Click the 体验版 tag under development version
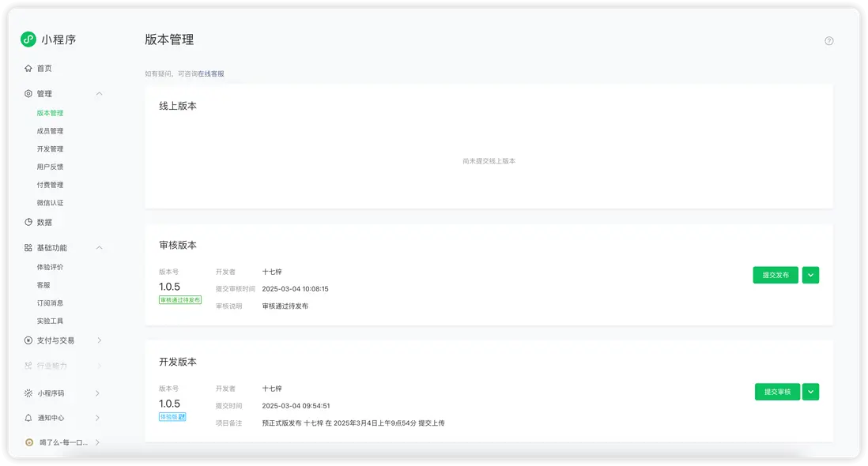The width and height of the screenshot is (868, 466). (172, 417)
